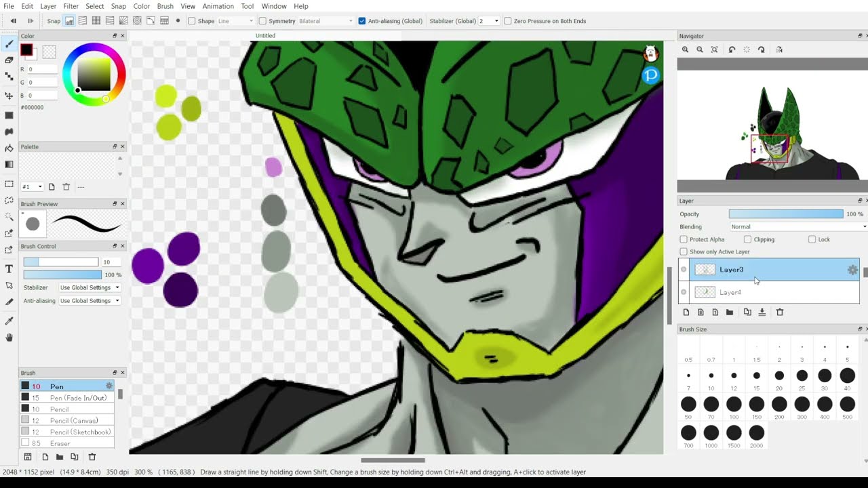This screenshot has height=488, width=868.
Task: Open Brush Control Stabilizer dropdown
Action: pos(90,287)
